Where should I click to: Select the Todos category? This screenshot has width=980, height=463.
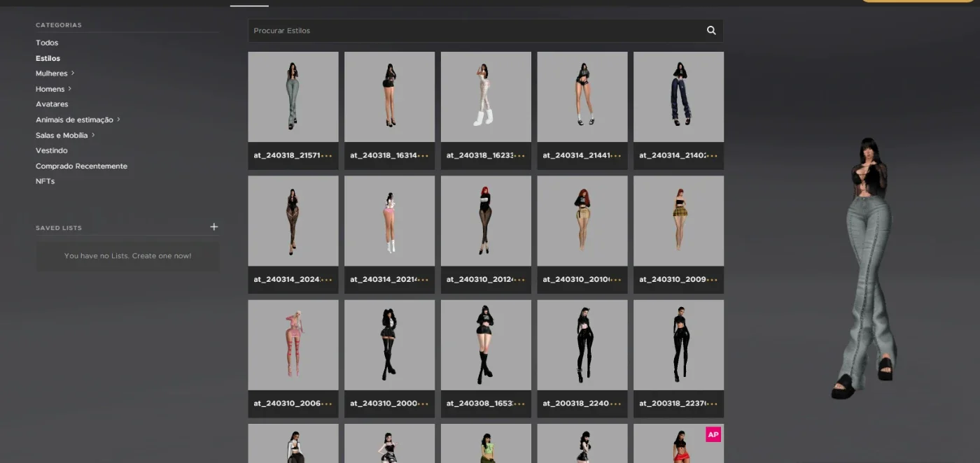coord(47,43)
